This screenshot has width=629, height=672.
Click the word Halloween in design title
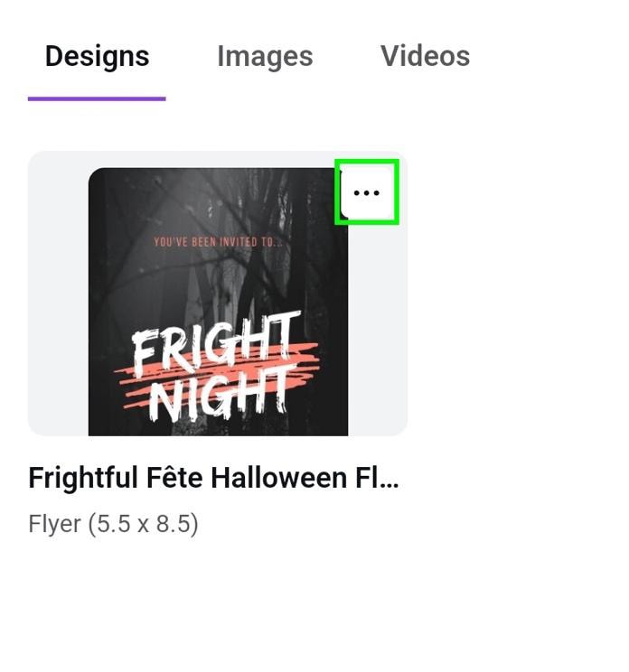click(x=278, y=478)
